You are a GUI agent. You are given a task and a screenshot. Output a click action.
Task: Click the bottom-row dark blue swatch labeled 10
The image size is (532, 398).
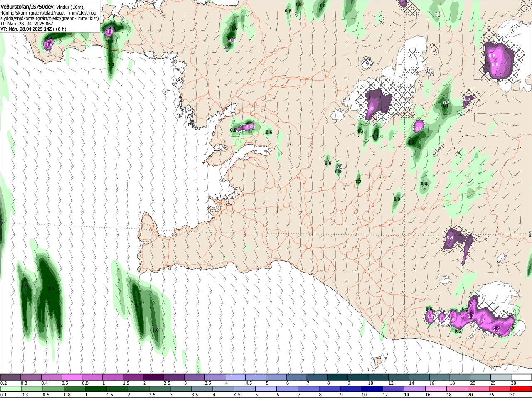click(x=372, y=389)
